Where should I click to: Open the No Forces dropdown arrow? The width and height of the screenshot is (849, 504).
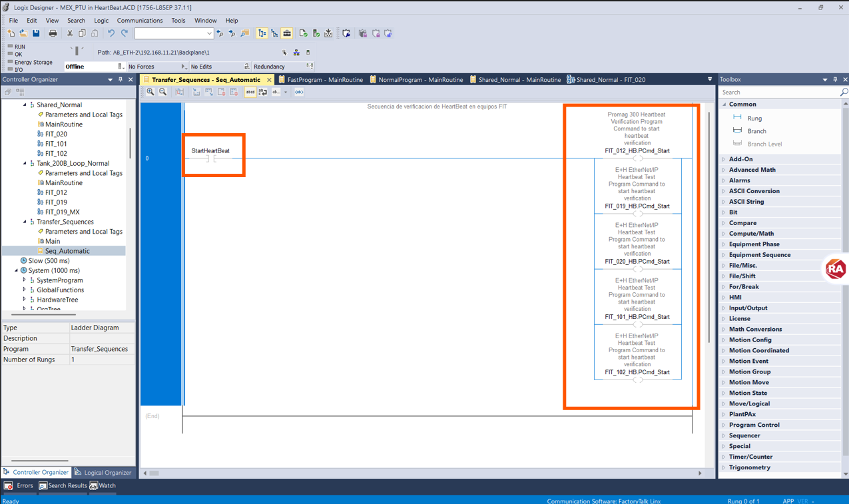[x=183, y=67]
